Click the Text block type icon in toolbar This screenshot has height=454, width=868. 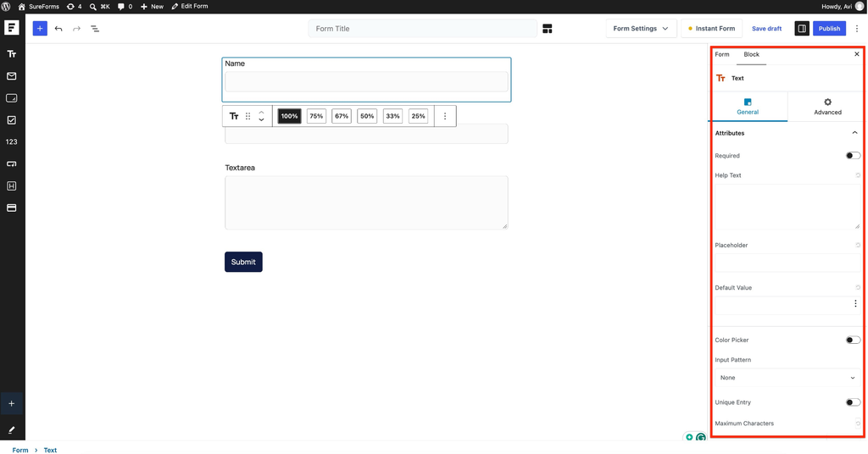[234, 116]
